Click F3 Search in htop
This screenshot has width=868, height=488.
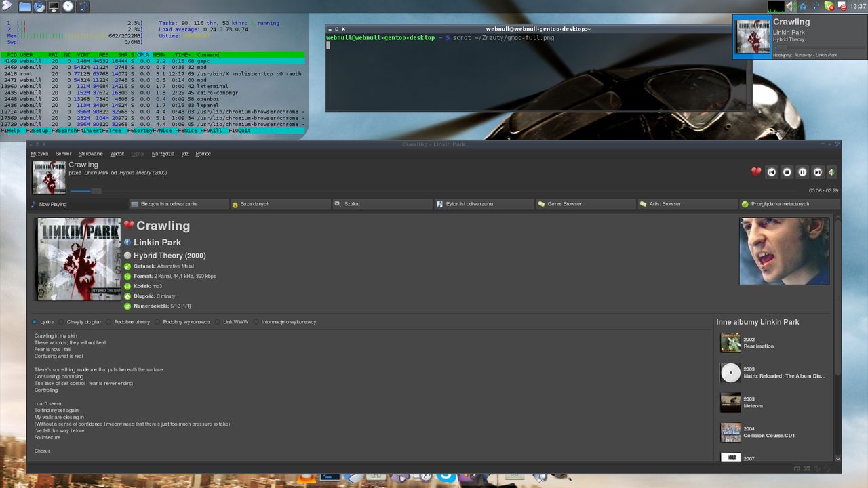pos(64,131)
